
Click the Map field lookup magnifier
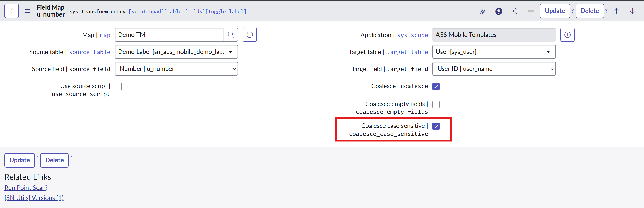pyautogui.click(x=231, y=35)
